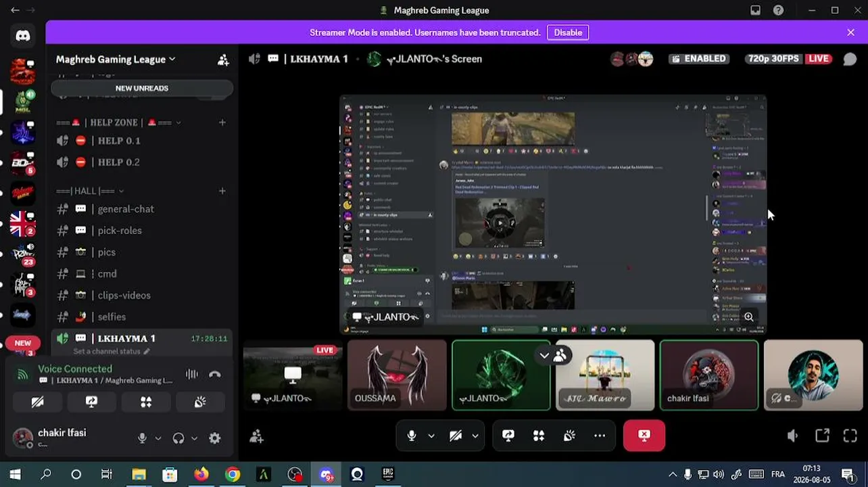Disable Streamer Mode from banner

click(568, 32)
